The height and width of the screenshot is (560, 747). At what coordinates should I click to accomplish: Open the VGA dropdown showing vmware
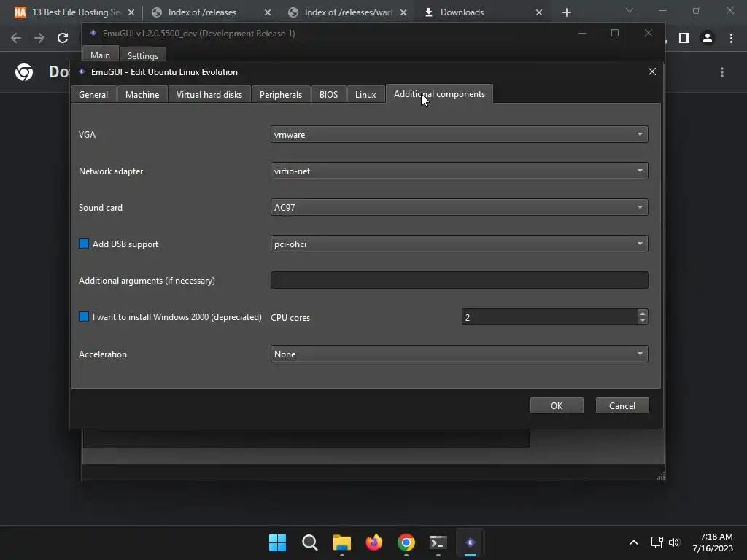pyautogui.click(x=459, y=134)
